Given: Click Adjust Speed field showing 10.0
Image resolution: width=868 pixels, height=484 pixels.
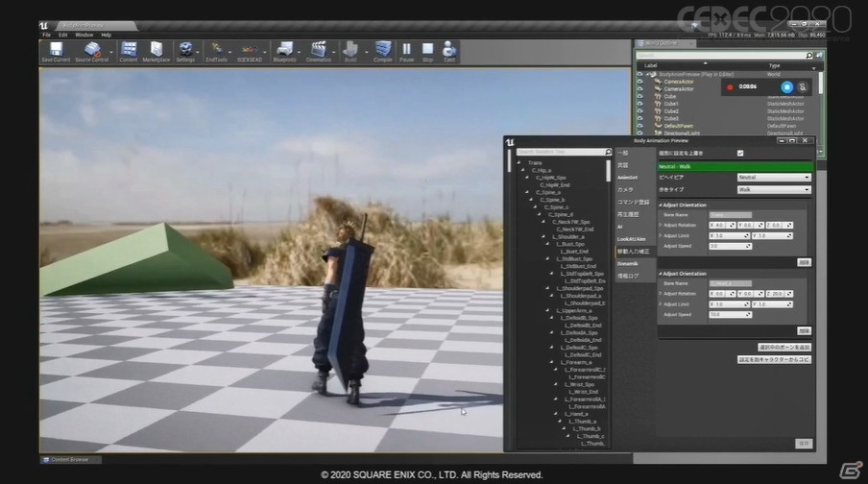Looking at the screenshot, I should pos(730,315).
